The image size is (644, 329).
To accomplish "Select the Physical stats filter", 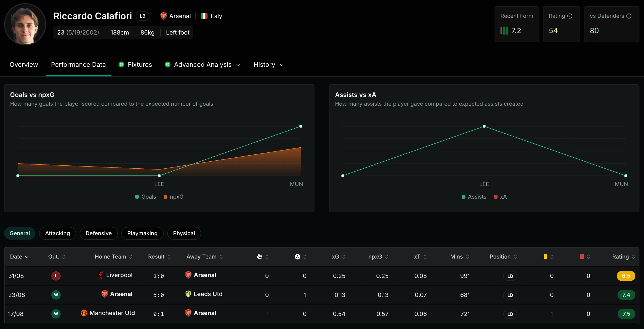I will point(184,233).
